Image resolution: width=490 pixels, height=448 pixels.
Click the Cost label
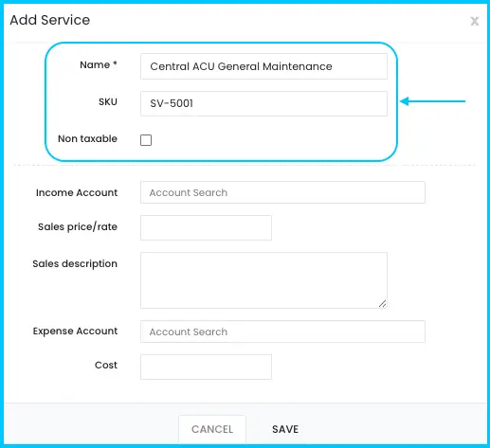click(106, 365)
